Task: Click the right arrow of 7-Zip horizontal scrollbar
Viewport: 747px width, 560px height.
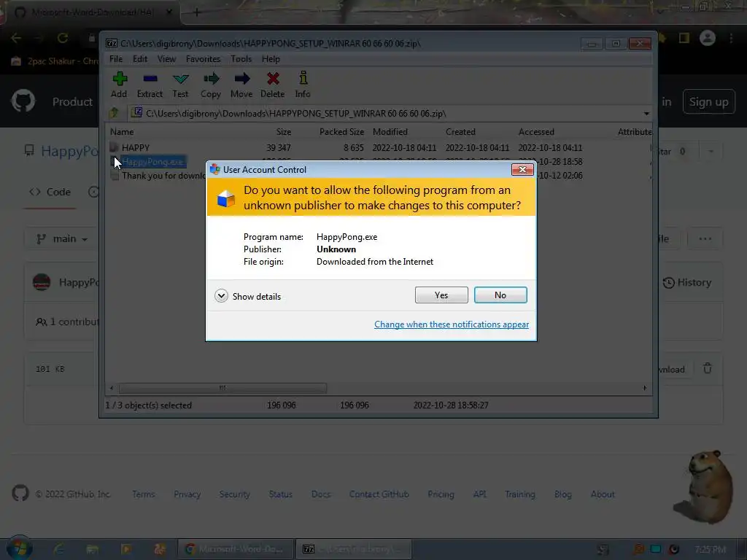Action: [x=645, y=388]
